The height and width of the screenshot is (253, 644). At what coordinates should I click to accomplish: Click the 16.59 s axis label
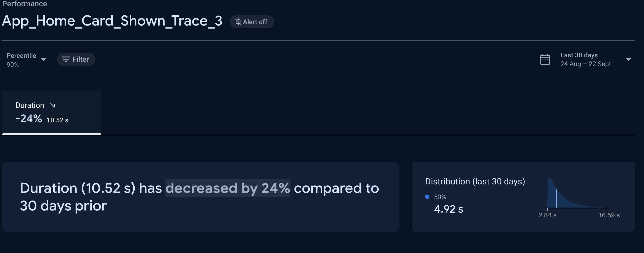pos(609,215)
